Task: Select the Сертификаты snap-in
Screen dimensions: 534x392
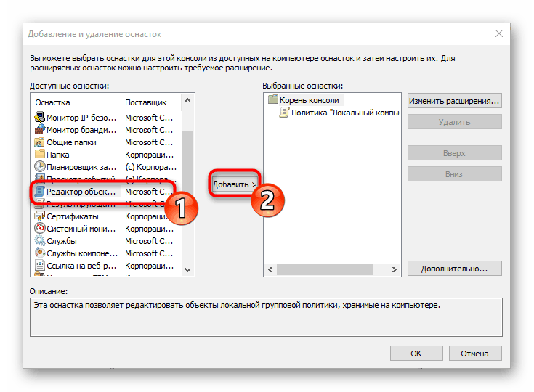Action: (107, 216)
